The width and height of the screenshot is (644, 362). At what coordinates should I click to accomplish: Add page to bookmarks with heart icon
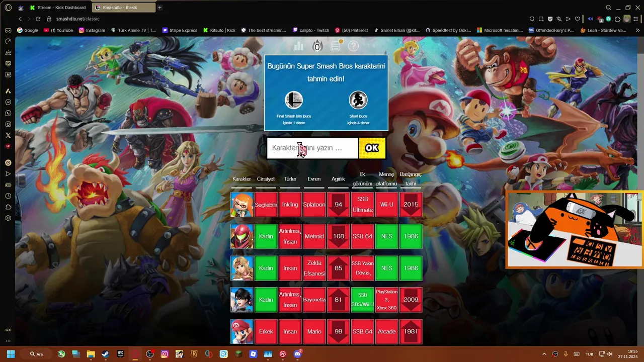577,19
